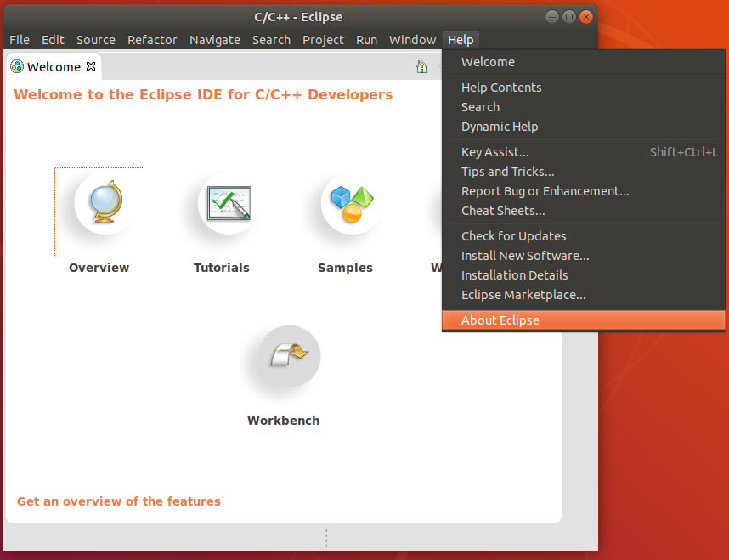Click the Home icon in Welcome toolbar
729x560 pixels.
421,67
